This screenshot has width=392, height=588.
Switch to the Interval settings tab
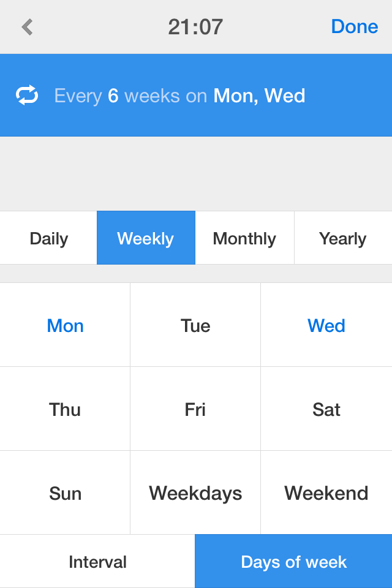point(97,561)
